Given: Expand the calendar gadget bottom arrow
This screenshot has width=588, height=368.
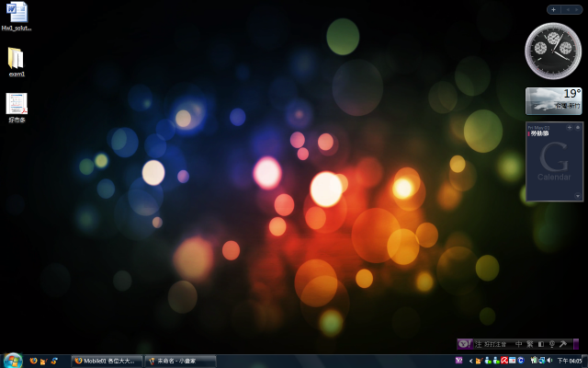Looking at the screenshot, I should pos(578,196).
